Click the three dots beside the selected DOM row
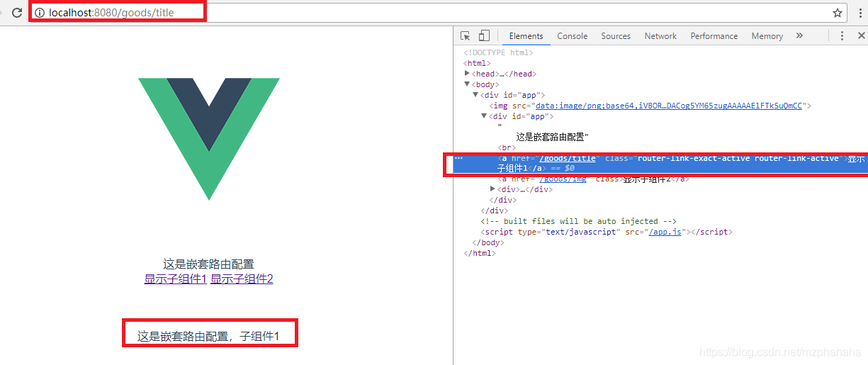The width and height of the screenshot is (868, 365). coord(458,159)
